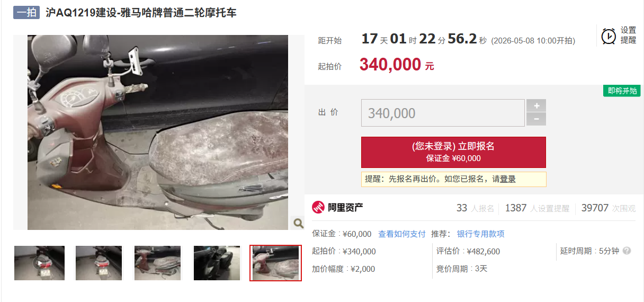The width and height of the screenshot is (644, 302).
Task: Select the third scooter side thumbnail
Action: (157, 263)
